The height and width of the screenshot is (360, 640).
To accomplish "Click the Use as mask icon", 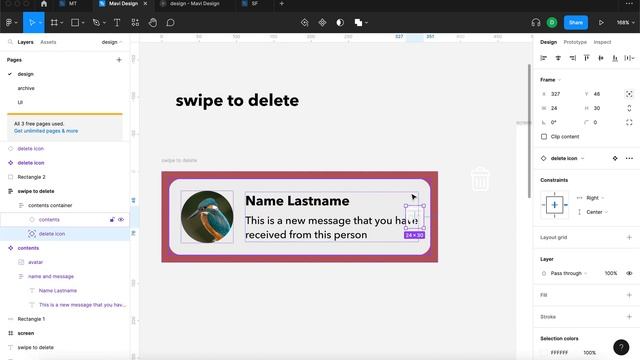I will (340, 22).
